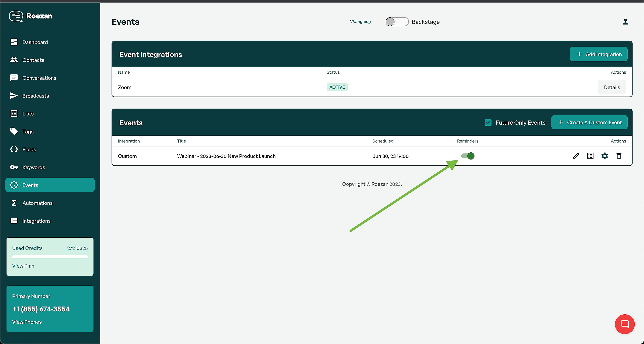The image size is (644, 344).
Task: Click the Roezan logo
Action: tap(31, 16)
